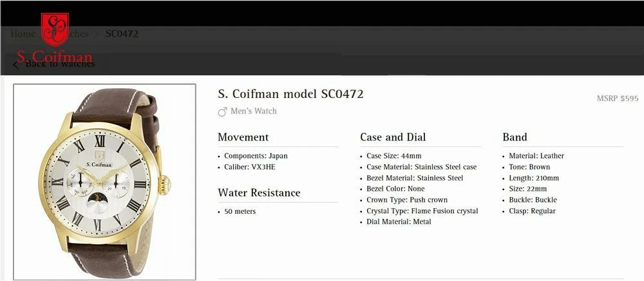
Task: Click the S. Coifman red wordmark text
Action: tap(55, 55)
